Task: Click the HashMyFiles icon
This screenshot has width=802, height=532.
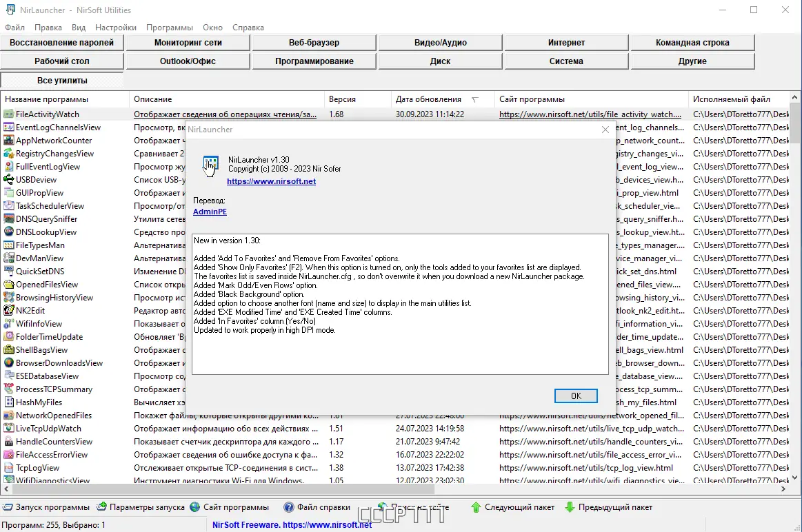Action: point(9,402)
